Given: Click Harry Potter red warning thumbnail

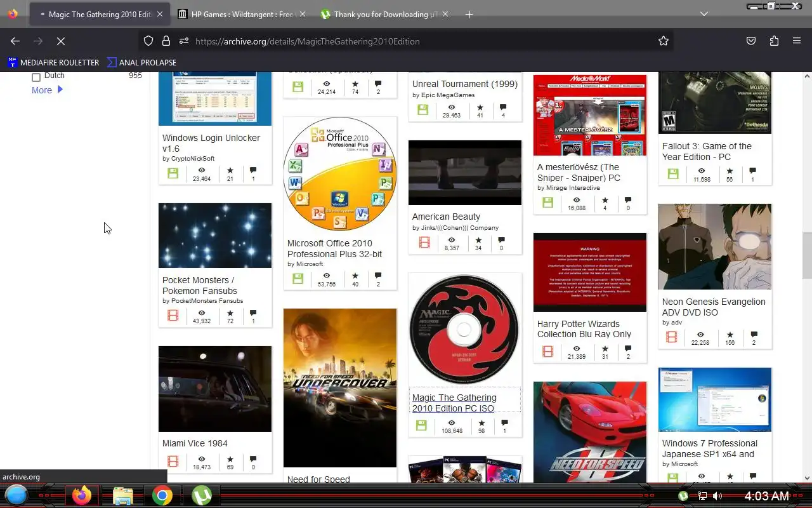Looking at the screenshot, I should [590, 272].
